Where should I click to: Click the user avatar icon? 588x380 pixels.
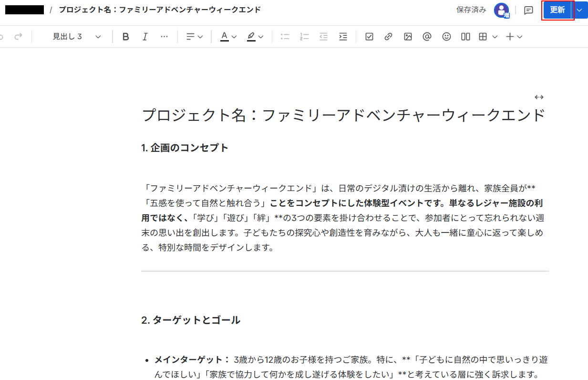click(501, 10)
